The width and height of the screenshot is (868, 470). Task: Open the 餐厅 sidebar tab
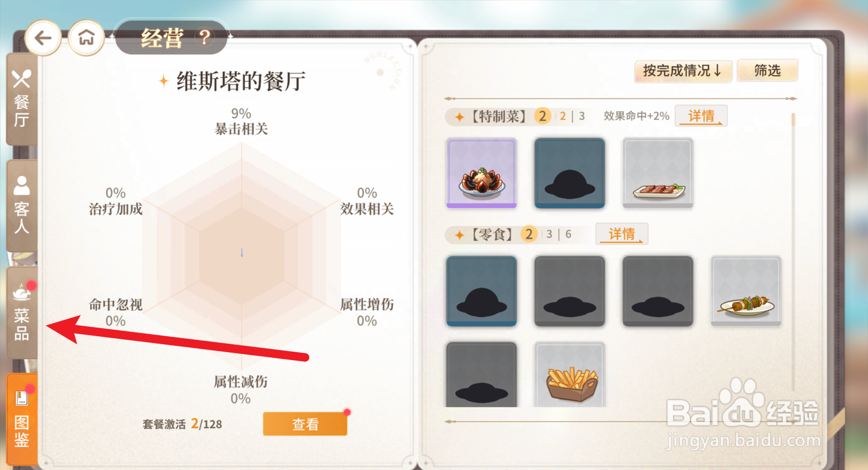click(22, 99)
